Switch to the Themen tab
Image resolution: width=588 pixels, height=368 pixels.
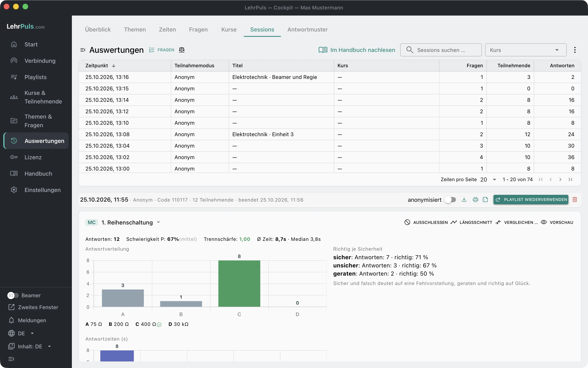point(135,29)
